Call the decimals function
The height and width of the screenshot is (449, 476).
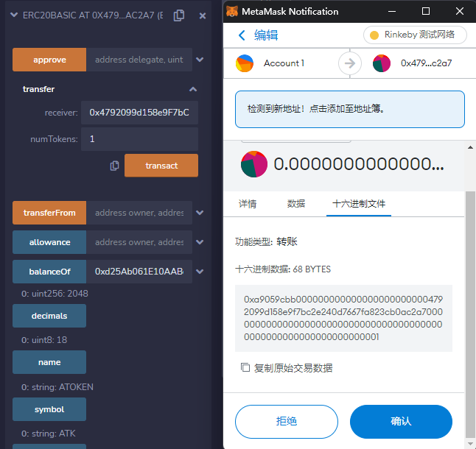49,316
